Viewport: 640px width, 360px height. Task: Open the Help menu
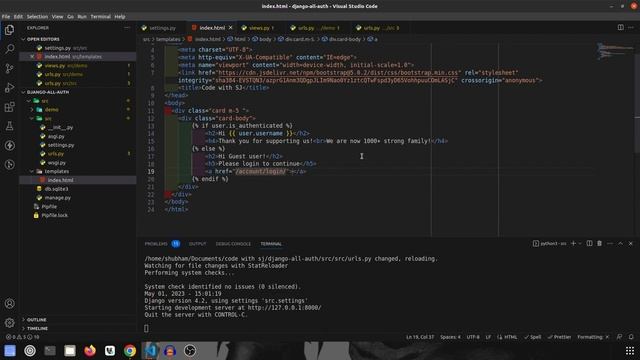(x=120, y=17)
